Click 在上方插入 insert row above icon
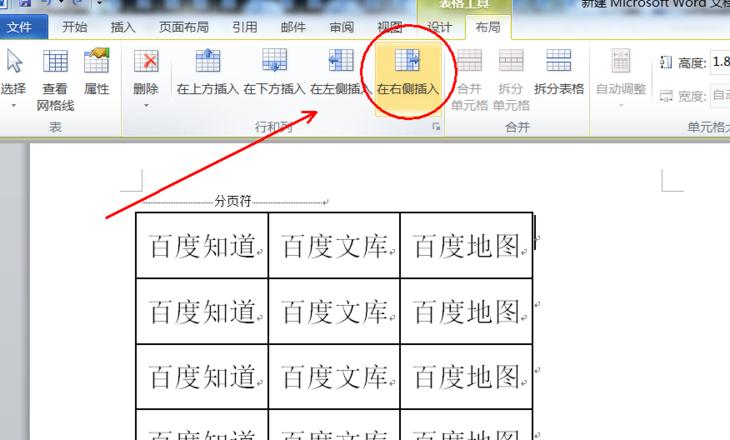The width and height of the screenshot is (730, 440). click(208, 61)
